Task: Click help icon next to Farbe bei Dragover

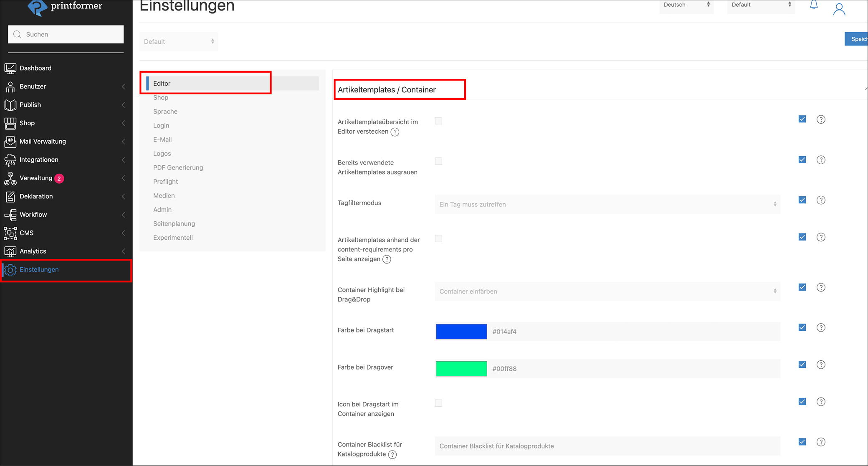Action: (x=821, y=365)
